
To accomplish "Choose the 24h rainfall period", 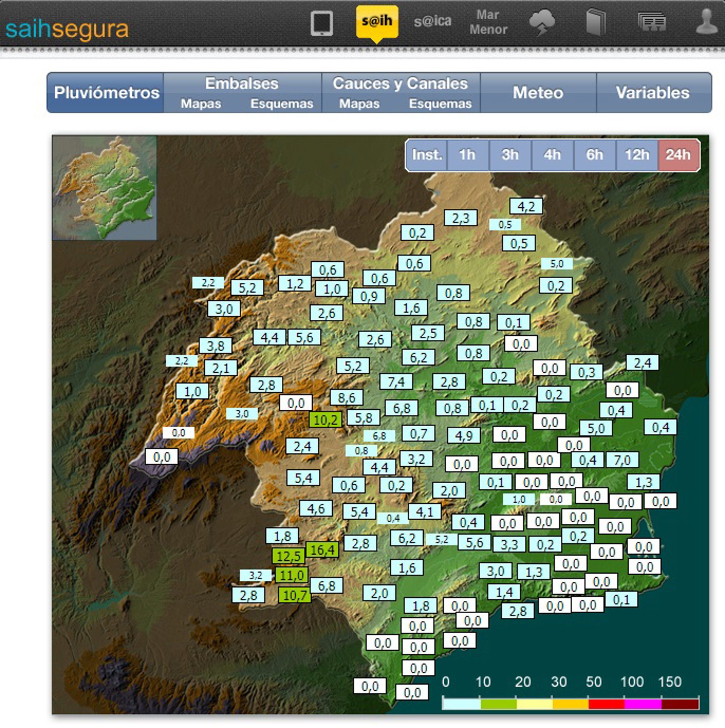I will click(x=678, y=155).
